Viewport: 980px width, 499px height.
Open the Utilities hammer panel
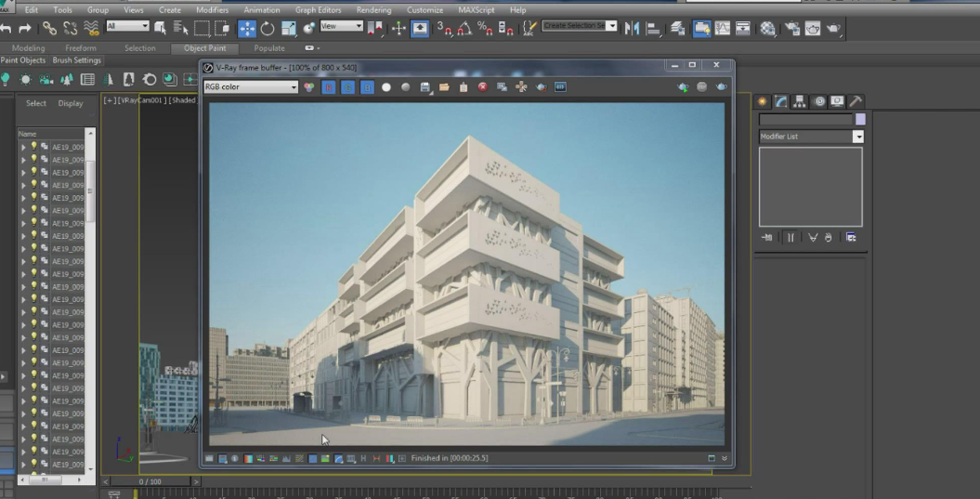click(x=856, y=101)
